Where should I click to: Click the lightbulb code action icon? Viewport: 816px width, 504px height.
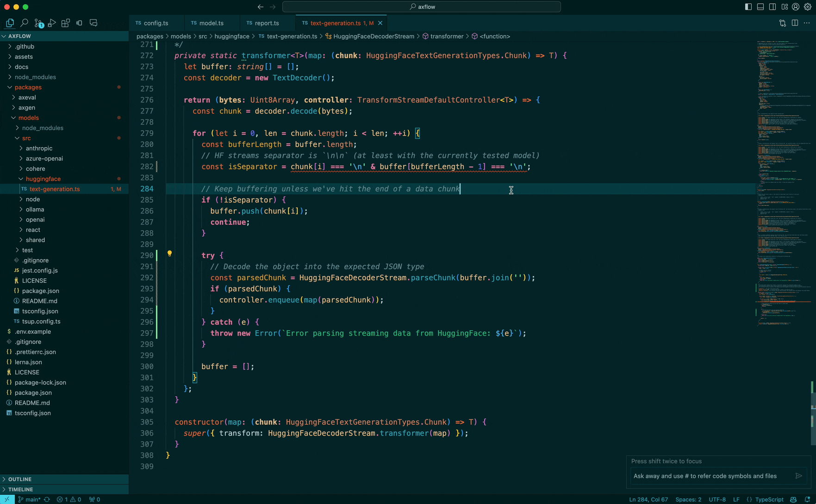[x=169, y=254]
